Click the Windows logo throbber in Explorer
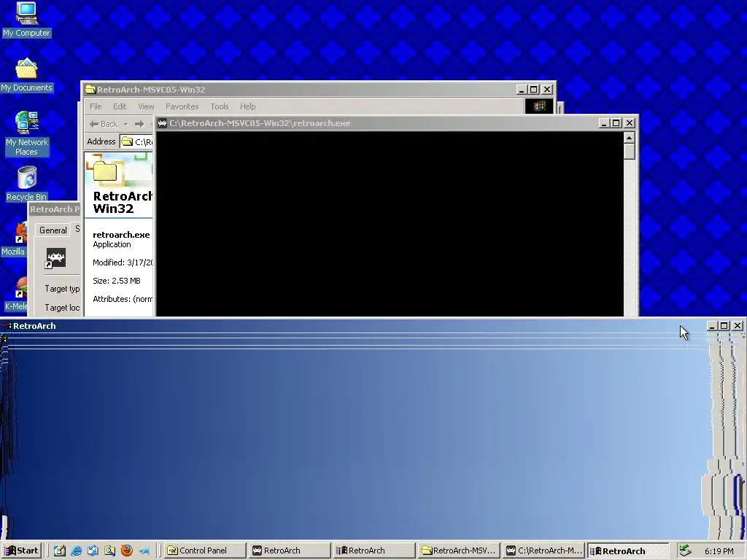 539,106
